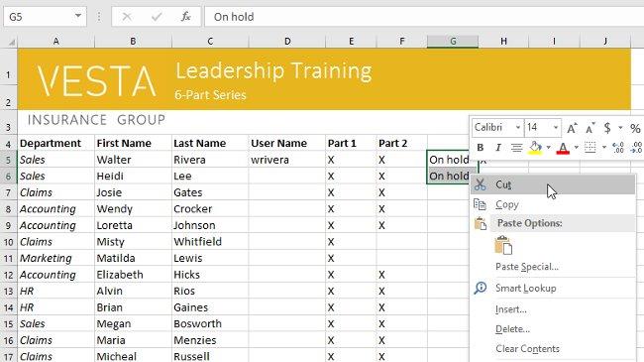Select column D header
644x362 pixels.
coord(287,41)
